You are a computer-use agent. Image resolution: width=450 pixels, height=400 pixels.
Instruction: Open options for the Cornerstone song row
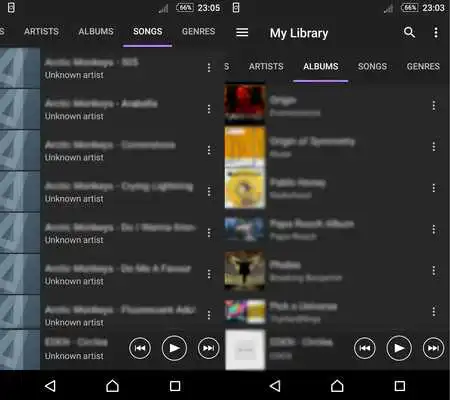point(209,150)
